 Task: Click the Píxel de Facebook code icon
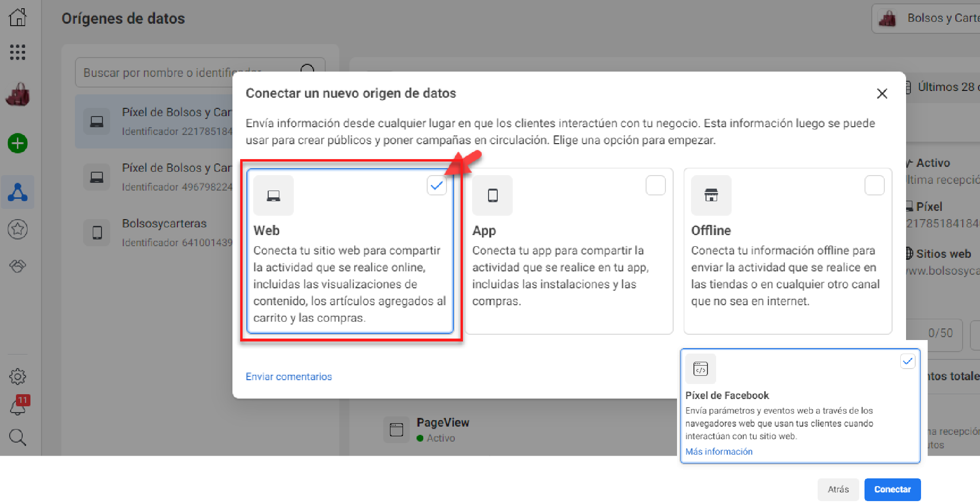tap(701, 369)
